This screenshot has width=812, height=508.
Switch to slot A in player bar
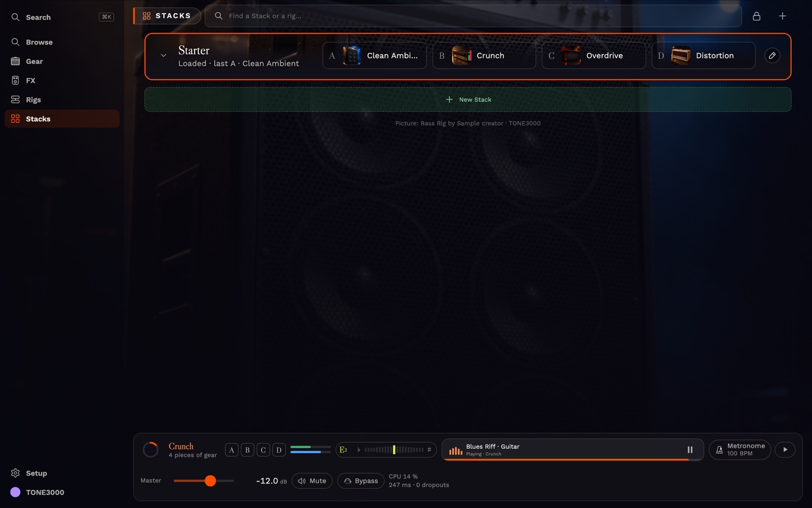(x=231, y=450)
